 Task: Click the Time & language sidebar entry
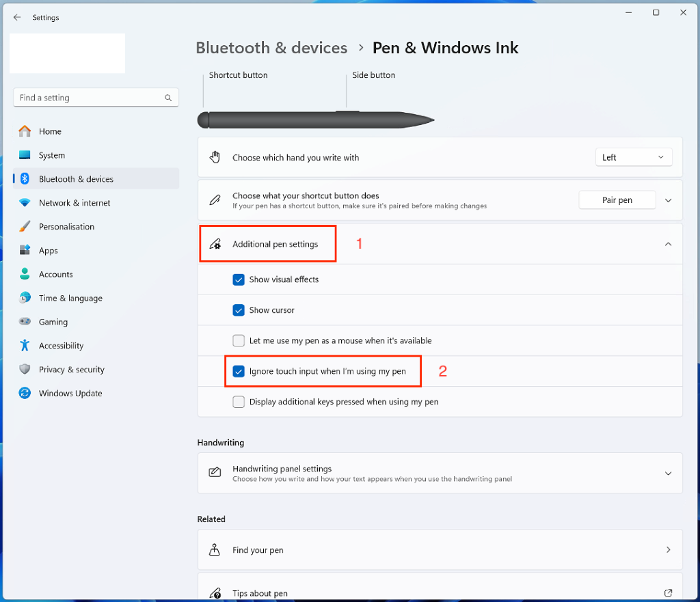click(96, 298)
